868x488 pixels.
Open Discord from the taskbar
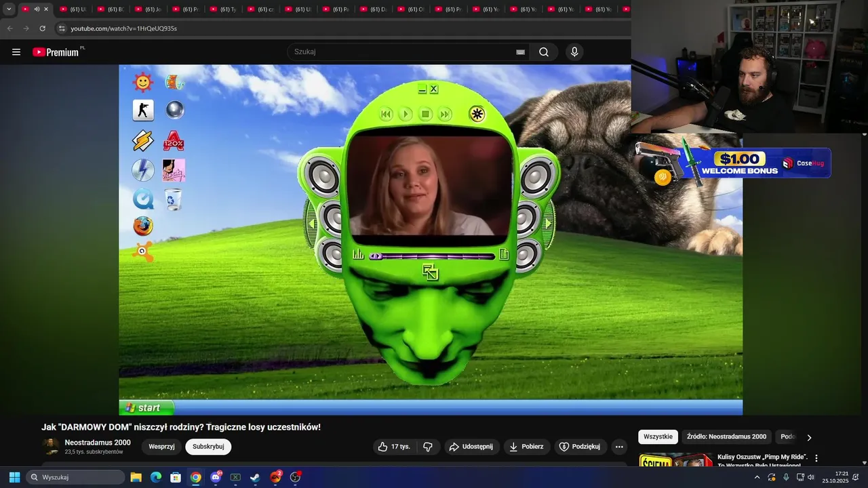tap(216, 477)
